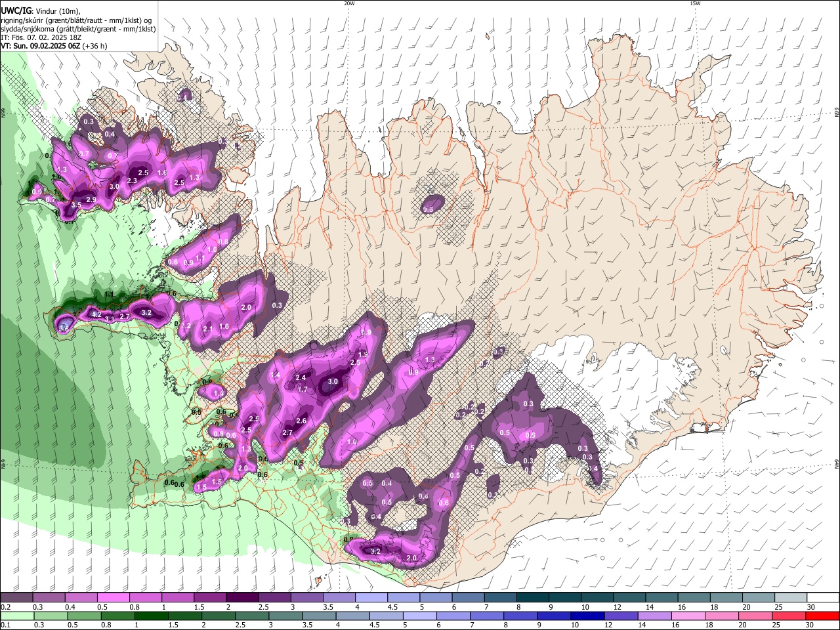The width and height of the screenshot is (840, 630).
Task: Select pink rain swatch between 18 and 20
Action: pyautogui.click(x=723, y=616)
